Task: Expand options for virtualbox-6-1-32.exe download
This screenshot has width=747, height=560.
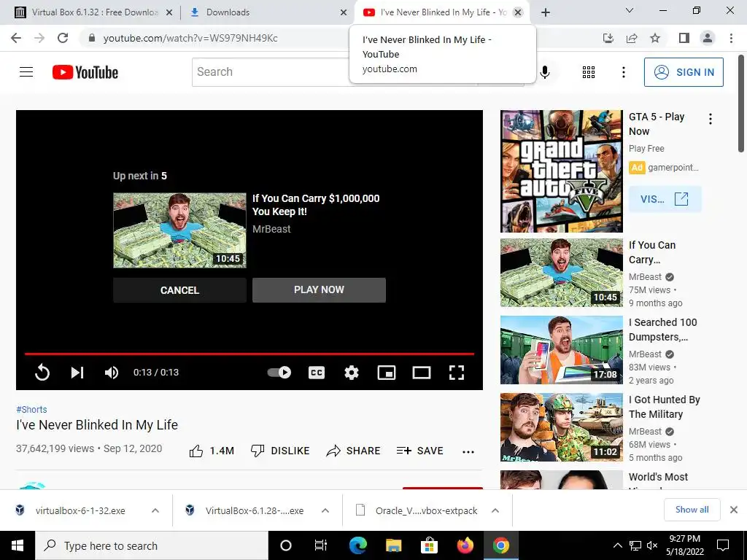Action: tap(155, 510)
